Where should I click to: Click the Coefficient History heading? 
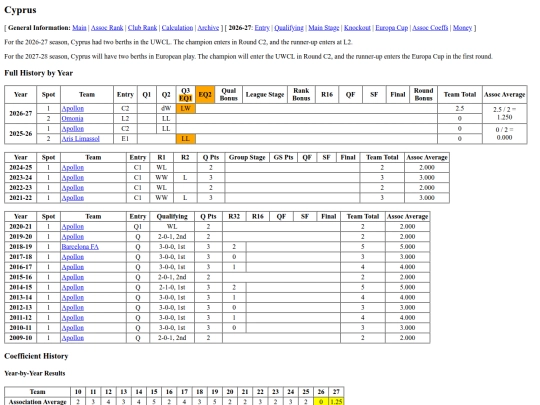click(x=36, y=356)
